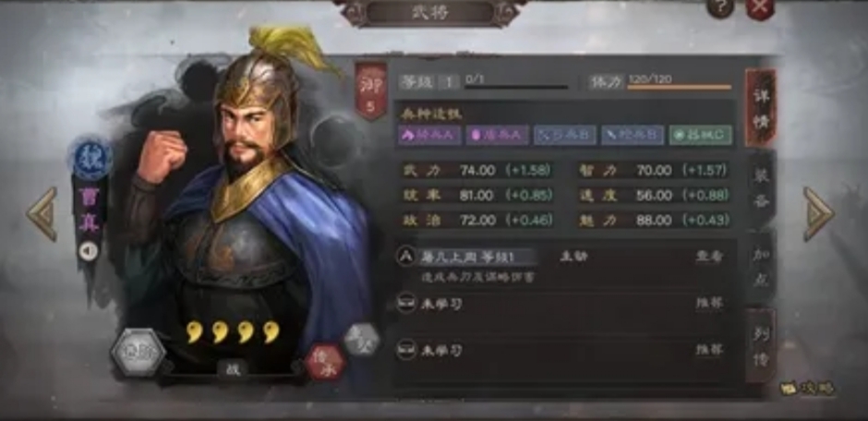Viewport: 868px width, 421px height.
Task: Switch to the 装备 equipment tab
Action: tap(761, 188)
